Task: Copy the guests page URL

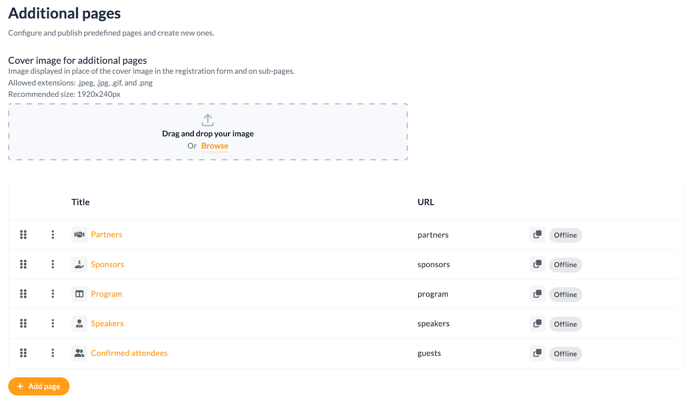Action: point(537,353)
